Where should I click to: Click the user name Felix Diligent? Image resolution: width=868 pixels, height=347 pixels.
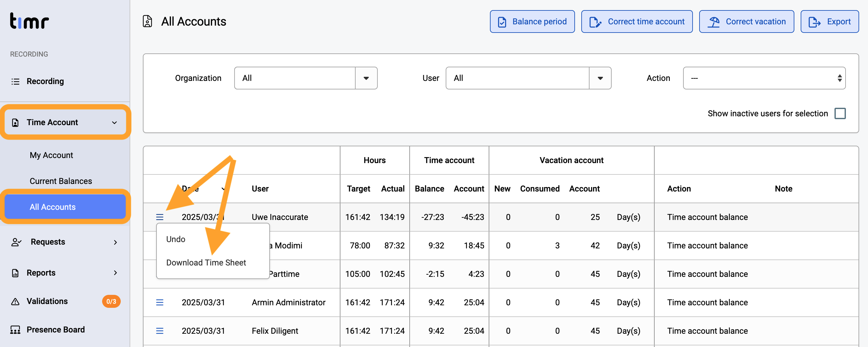[275, 331]
